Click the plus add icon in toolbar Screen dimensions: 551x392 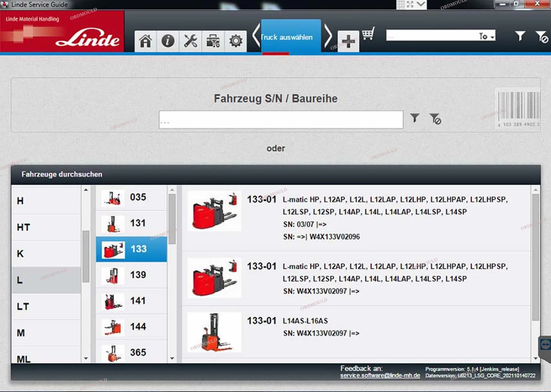348,42
